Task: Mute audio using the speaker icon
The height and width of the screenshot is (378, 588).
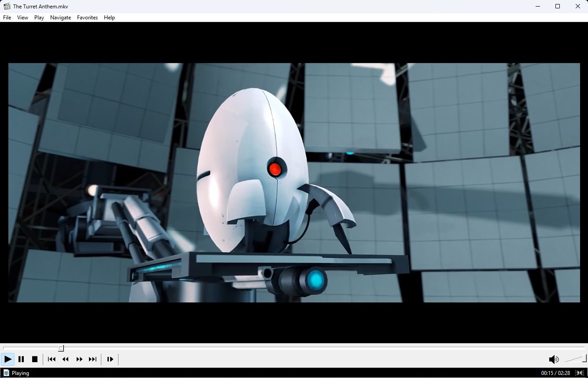Action: click(554, 359)
